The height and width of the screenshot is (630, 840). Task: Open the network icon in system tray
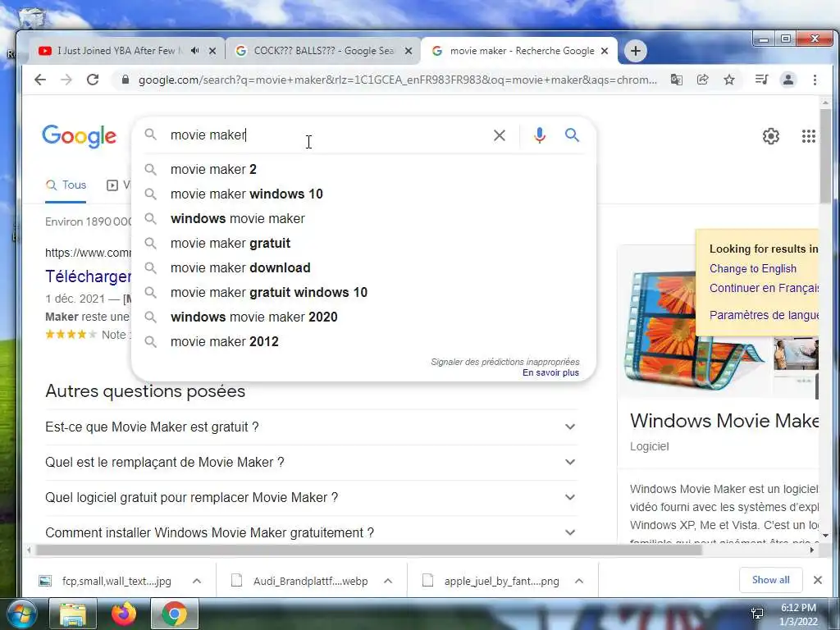click(x=757, y=614)
